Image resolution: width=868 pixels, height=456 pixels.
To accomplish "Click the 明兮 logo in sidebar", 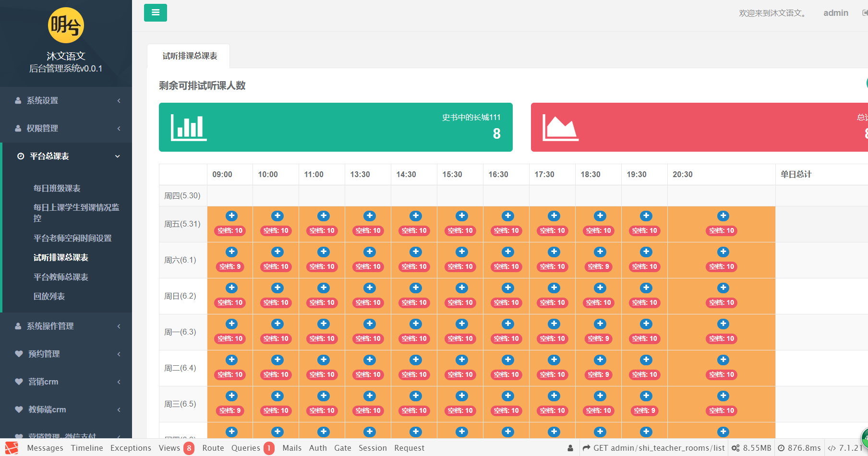I will (x=66, y=25).
